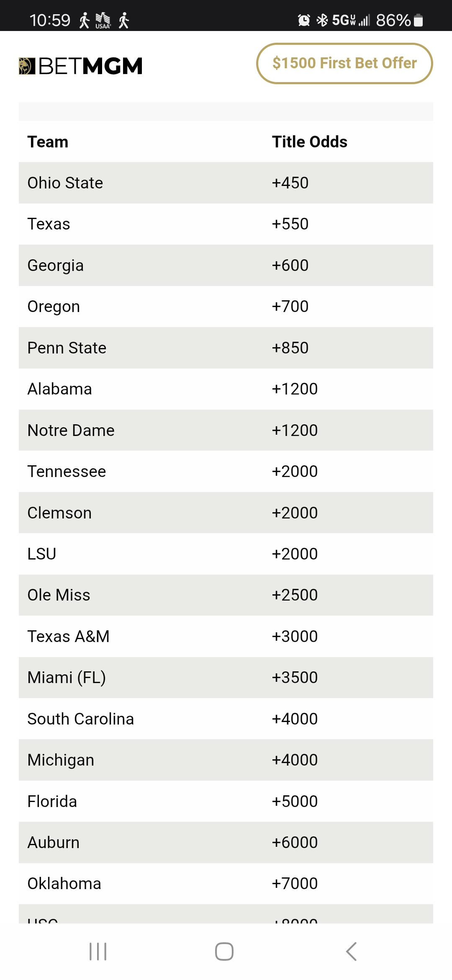Select the Title Odds column header
The height and width of the screenshot is (980, 452).
point(310,142)
